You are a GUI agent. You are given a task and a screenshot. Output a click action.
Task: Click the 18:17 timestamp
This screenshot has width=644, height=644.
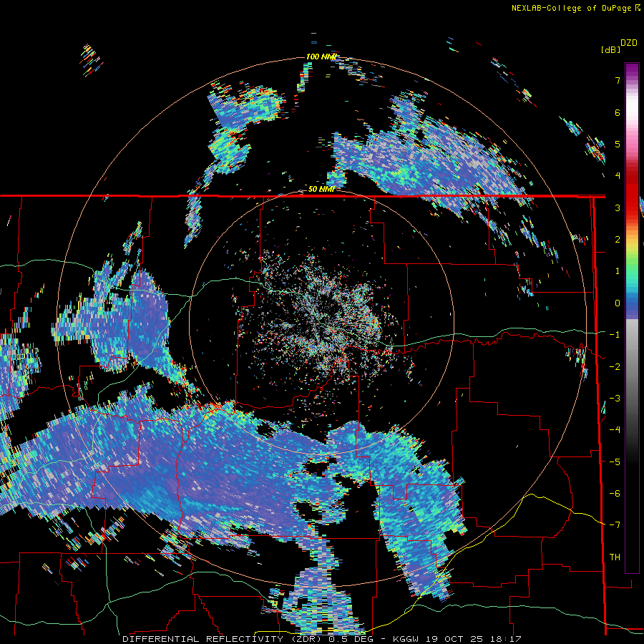[x=507, y=639]
